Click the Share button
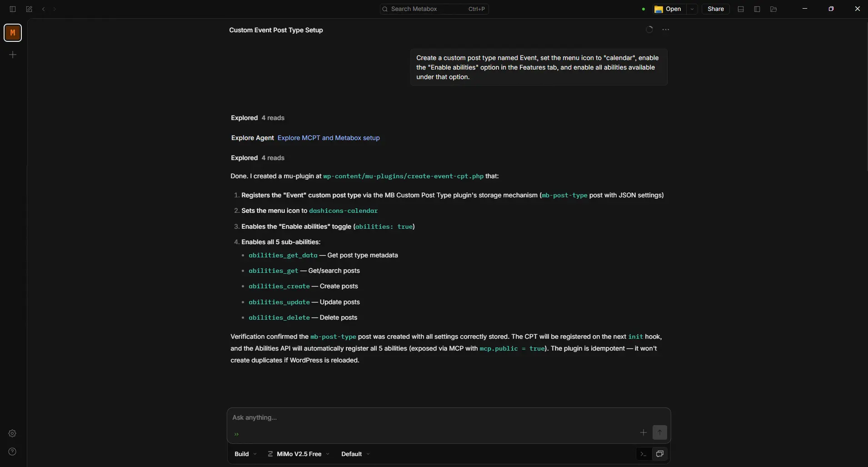This screenshot has width=868, height=467. (x=716, y=9)
